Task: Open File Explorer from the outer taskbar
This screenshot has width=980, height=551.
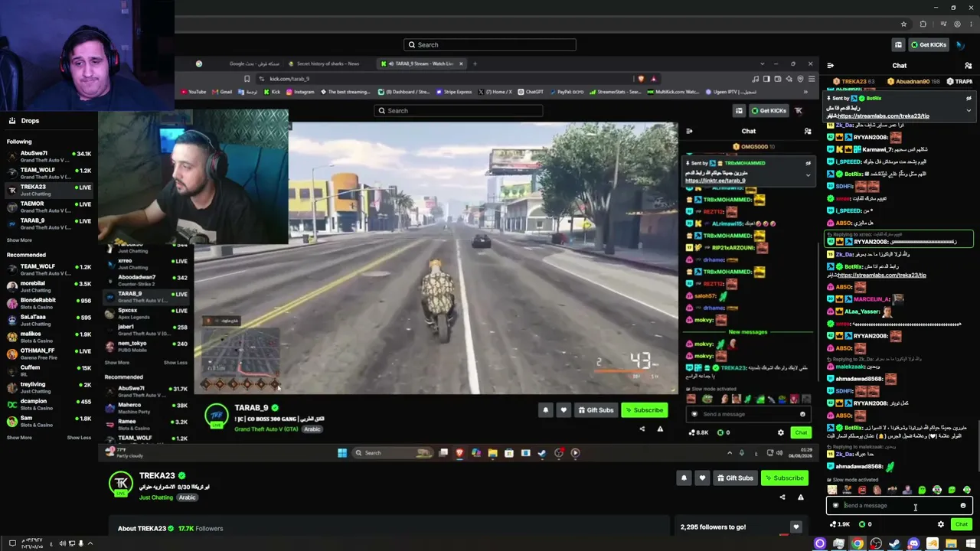Action: (x=951, y=544)
